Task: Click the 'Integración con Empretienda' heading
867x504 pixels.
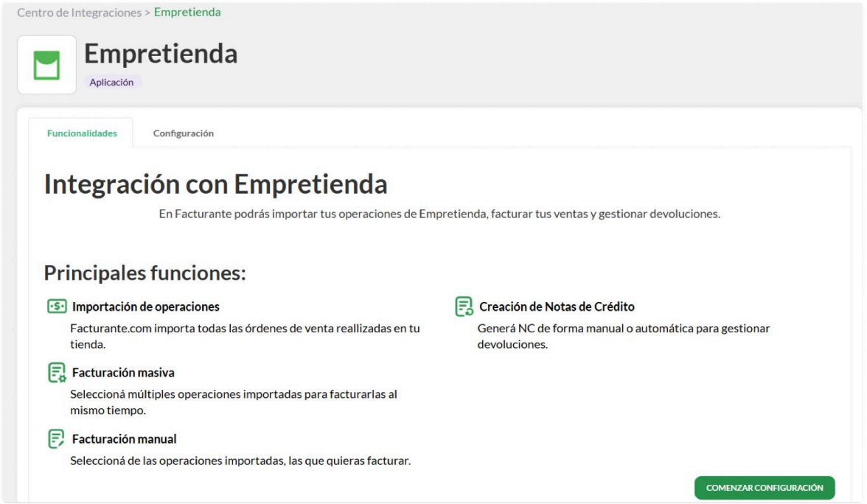Action: [x=215, y=184]
